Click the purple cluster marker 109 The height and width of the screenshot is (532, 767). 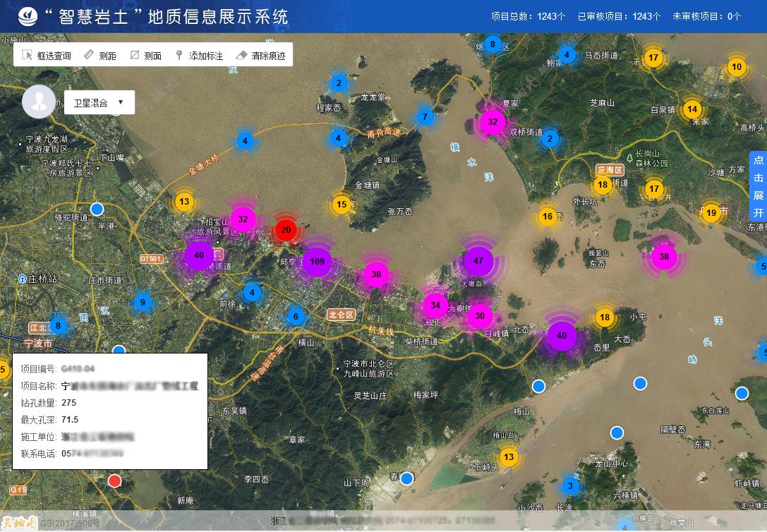pyautogui.click(x=317, y=262)
